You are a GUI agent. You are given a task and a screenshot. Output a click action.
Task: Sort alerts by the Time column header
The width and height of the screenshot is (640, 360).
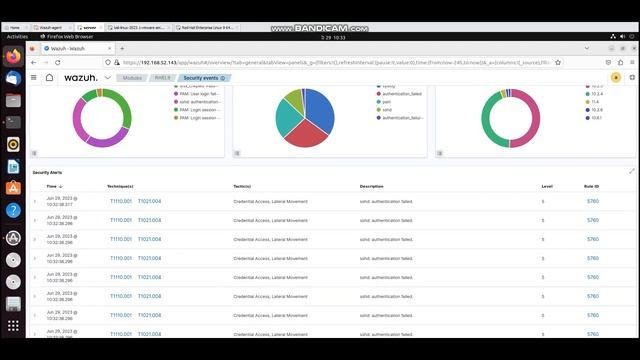tap(54, 187)
